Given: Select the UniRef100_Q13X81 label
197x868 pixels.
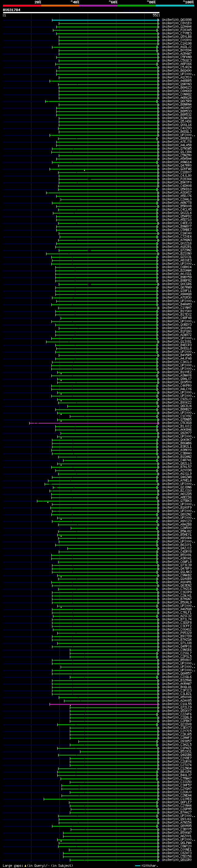Looking at the screenshot, I should tap(177, 342).
